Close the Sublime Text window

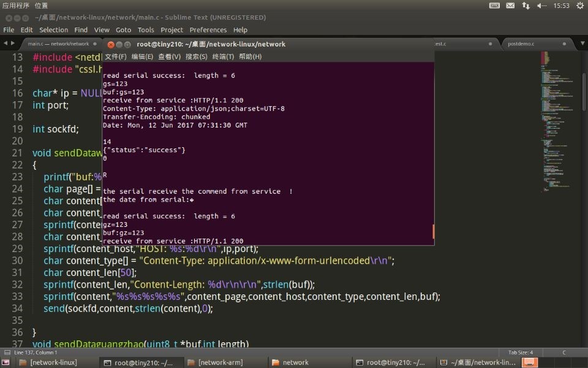tap(9, 18)
